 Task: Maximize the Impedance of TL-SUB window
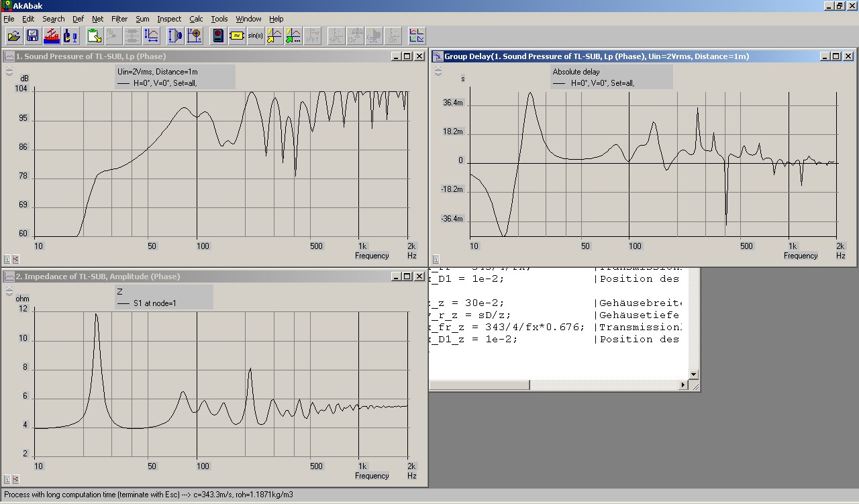coord(407,276)
